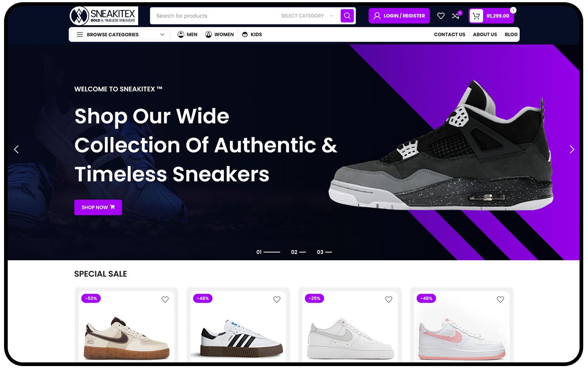Open the shopping cart showing R1,299.00
This screenshot has height=369, width=588.
[491, 16]
